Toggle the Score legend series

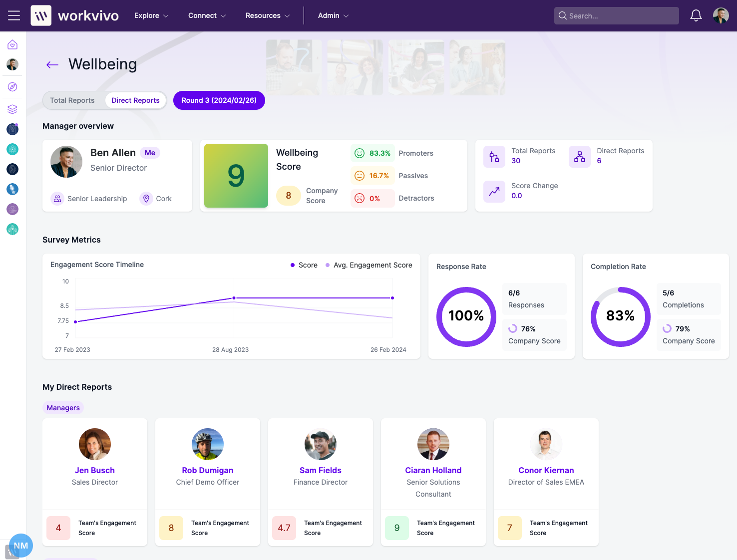304,265
